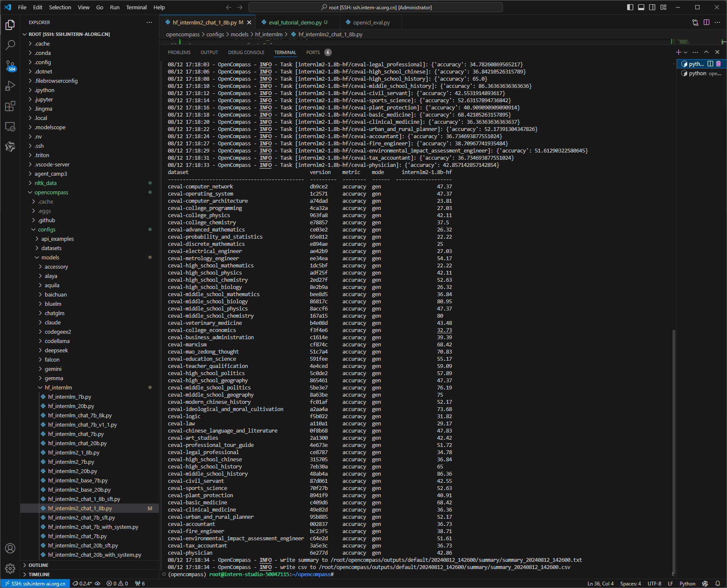Click forwarded ports indicator showing 6
The height and width of the screenshot is (588, 727).
coord(140,584)
